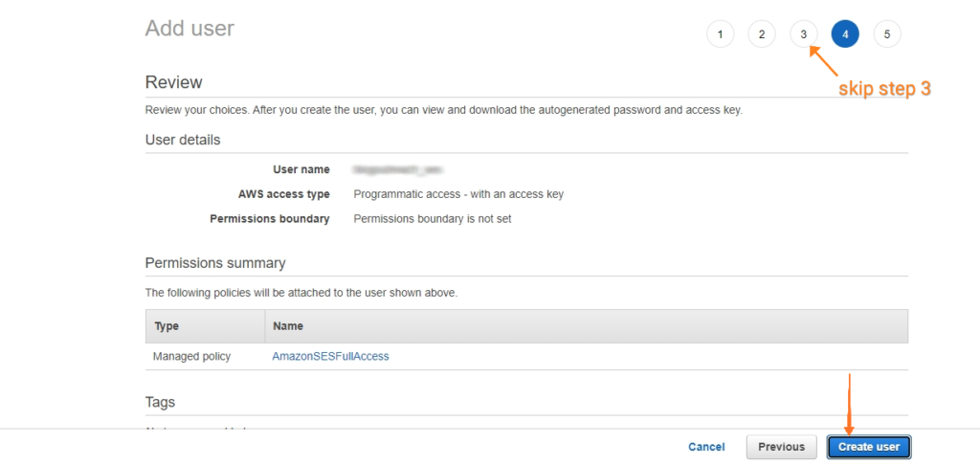The height and width of the screenshot is (465, 980).
Task: Click the Permissions summary heading
Action: [x=215, y=263]
